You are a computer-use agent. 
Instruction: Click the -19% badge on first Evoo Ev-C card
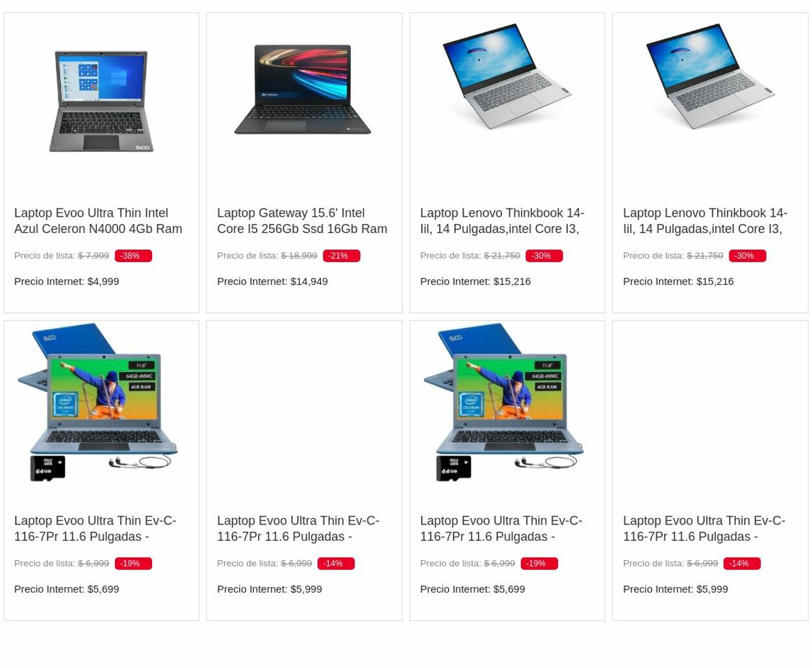(133, 563)
